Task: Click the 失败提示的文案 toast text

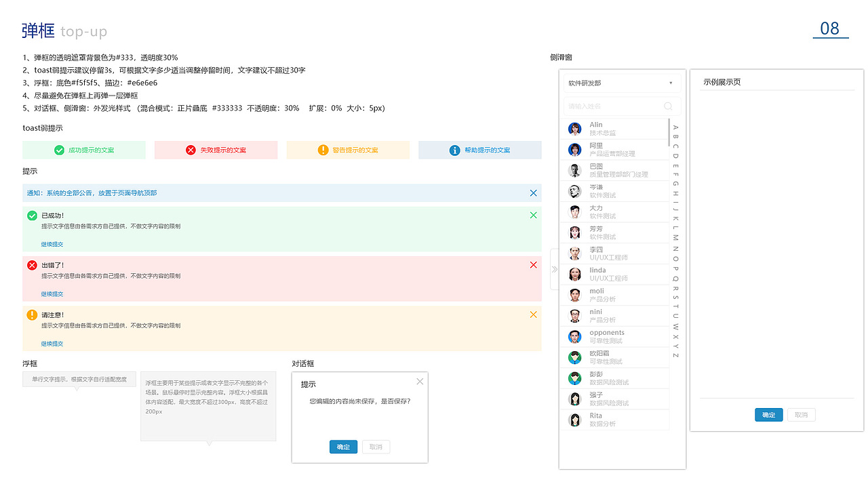Action: 223,150
